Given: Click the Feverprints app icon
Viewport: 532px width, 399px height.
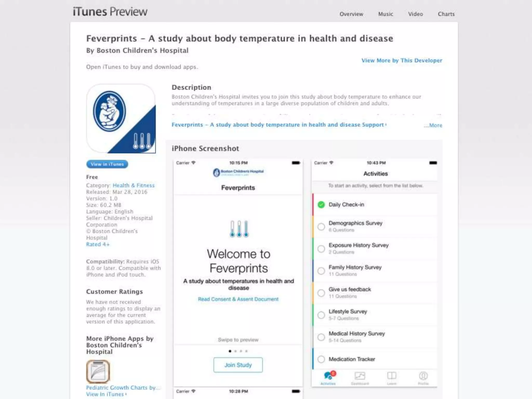Looking at the screenshot, I should pos(121,118).
